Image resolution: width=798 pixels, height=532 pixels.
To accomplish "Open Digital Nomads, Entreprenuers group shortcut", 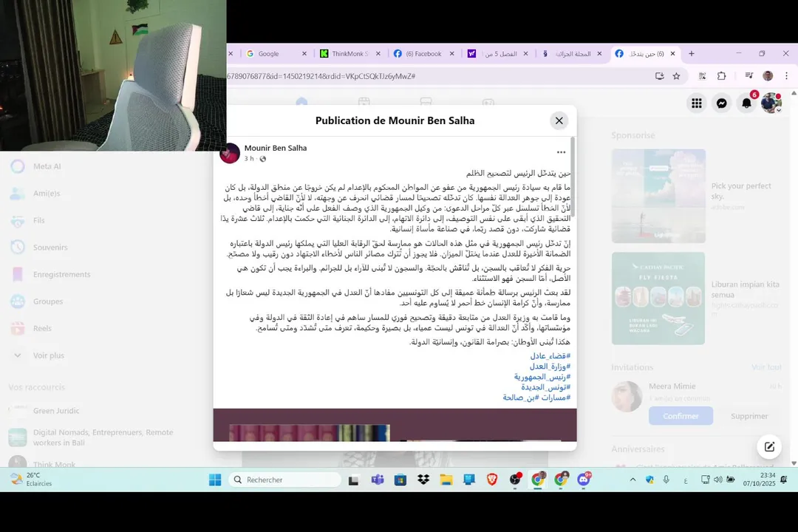I will [103, 437].
